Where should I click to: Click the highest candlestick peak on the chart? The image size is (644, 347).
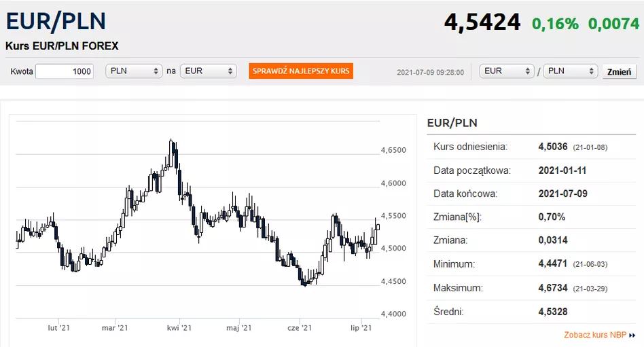coord(172,142)
